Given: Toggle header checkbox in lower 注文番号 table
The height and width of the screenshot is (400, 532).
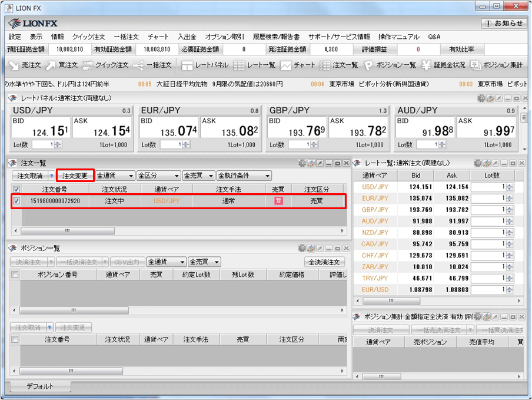Looking at the screenshot, I should click(x=15, y=339).
